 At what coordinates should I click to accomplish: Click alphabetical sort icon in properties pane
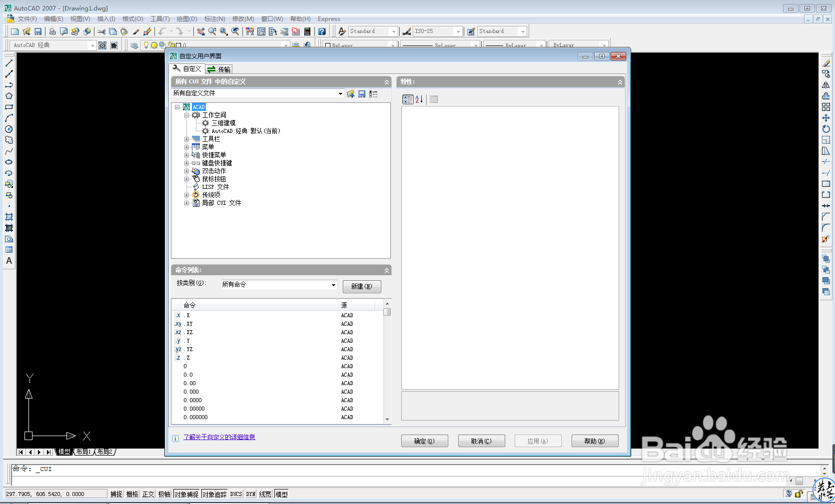point(419,99)
